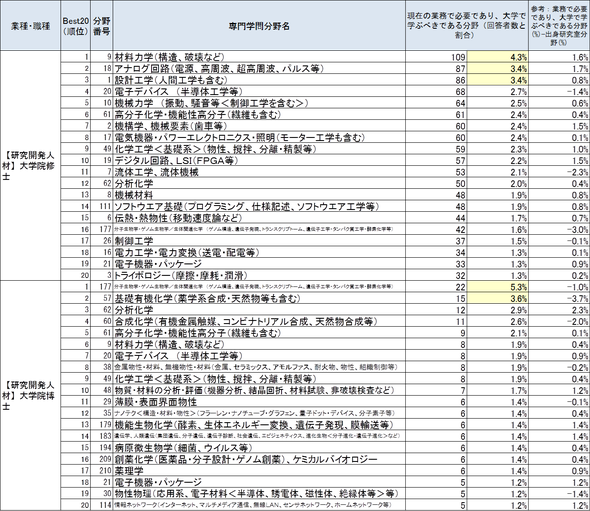Image resolution: width=590 pixels, height=511 pixels.
Task: Click the field number 209 cell
Action: [102, 459]
